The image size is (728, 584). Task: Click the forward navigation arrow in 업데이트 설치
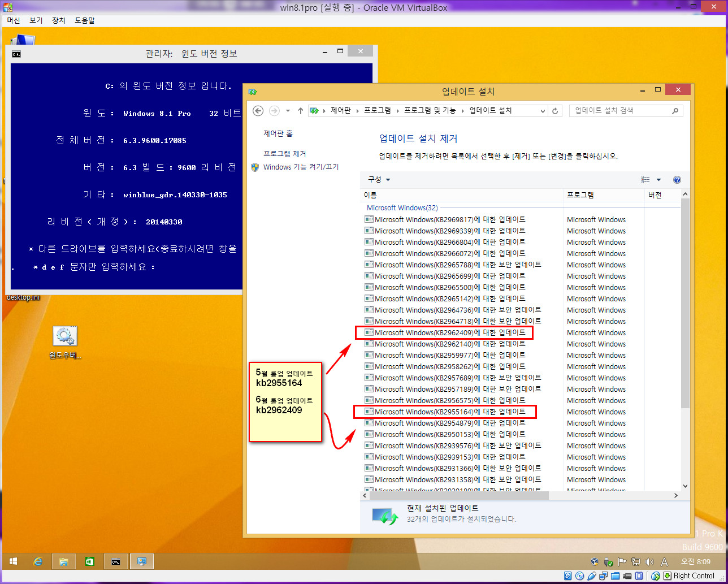[274, 111]
